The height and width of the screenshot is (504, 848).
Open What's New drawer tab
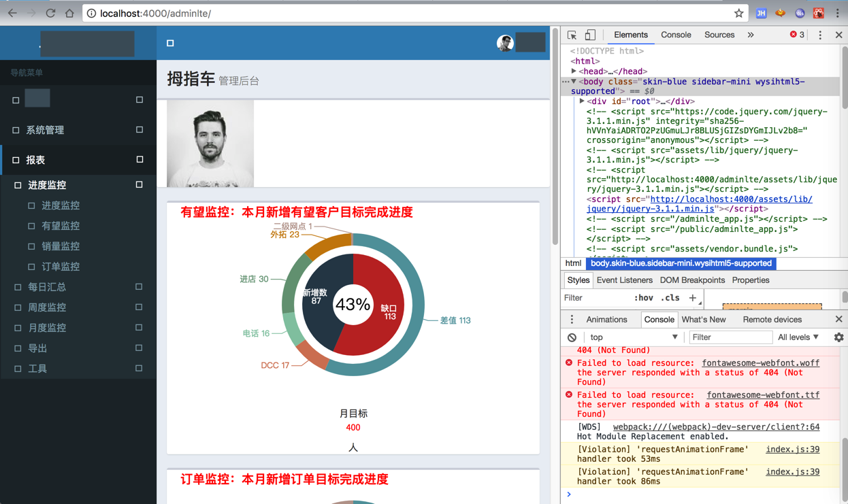click(x=704, y=320)
